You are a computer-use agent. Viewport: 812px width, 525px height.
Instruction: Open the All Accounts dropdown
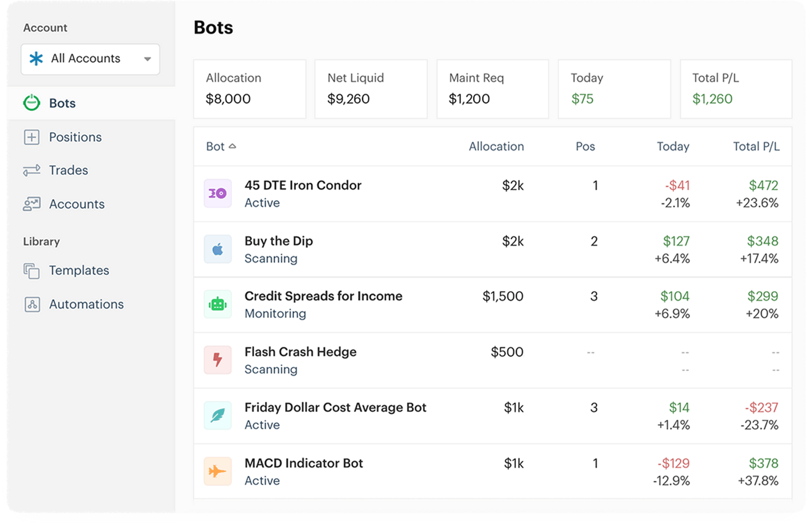90,59
